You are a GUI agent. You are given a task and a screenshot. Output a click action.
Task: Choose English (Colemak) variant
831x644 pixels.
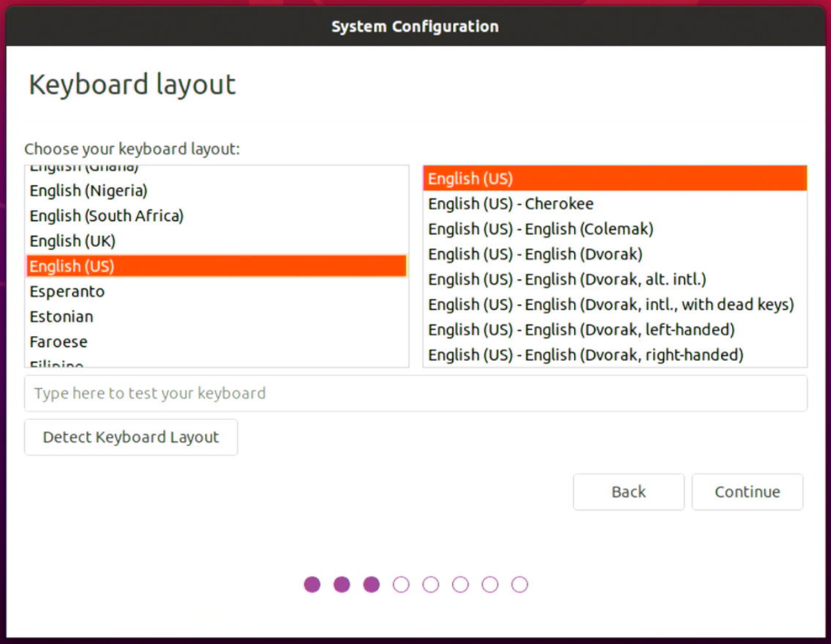[x=540, y=229]
